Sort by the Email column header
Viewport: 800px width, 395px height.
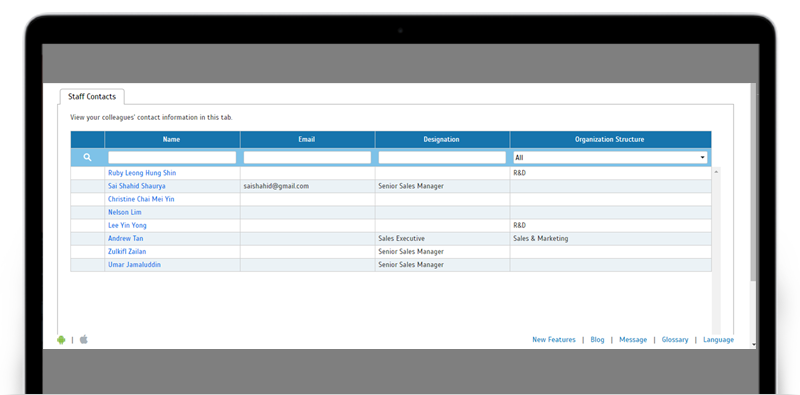pos(307,139)
